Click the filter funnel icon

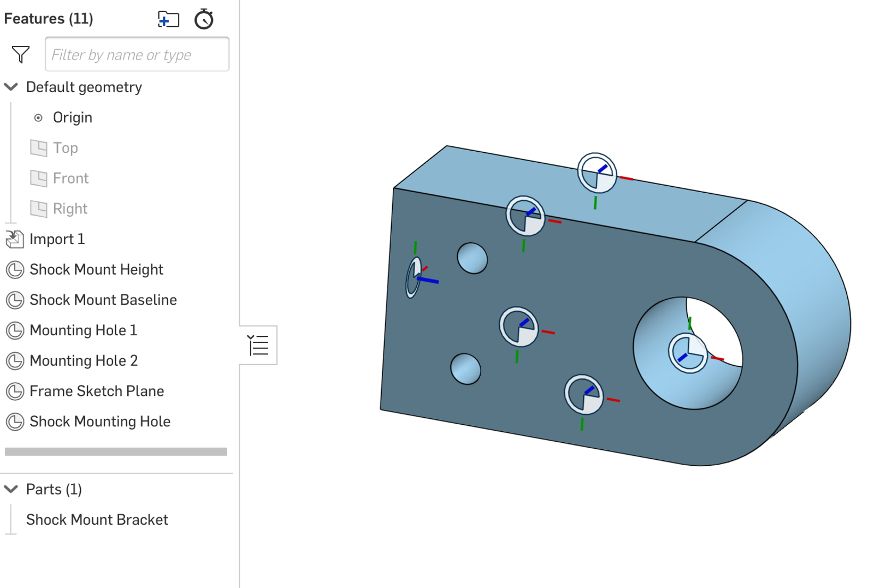coord(21,54)
